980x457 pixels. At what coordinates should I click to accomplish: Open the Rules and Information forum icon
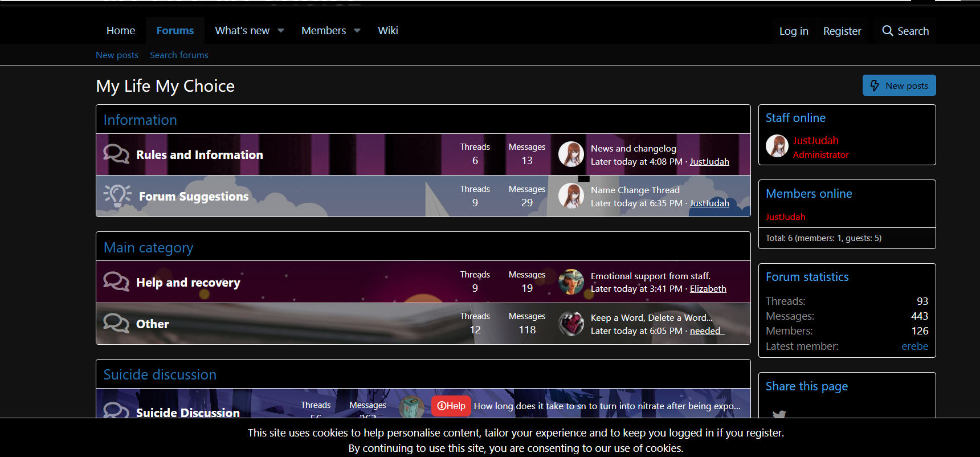coord(116,154)
